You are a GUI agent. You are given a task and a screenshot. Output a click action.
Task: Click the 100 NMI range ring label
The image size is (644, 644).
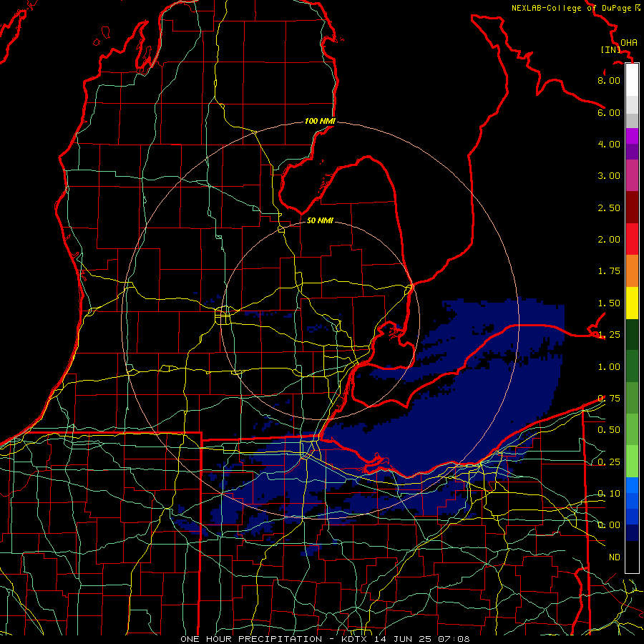pyautogui.click(x=320, y=121)
